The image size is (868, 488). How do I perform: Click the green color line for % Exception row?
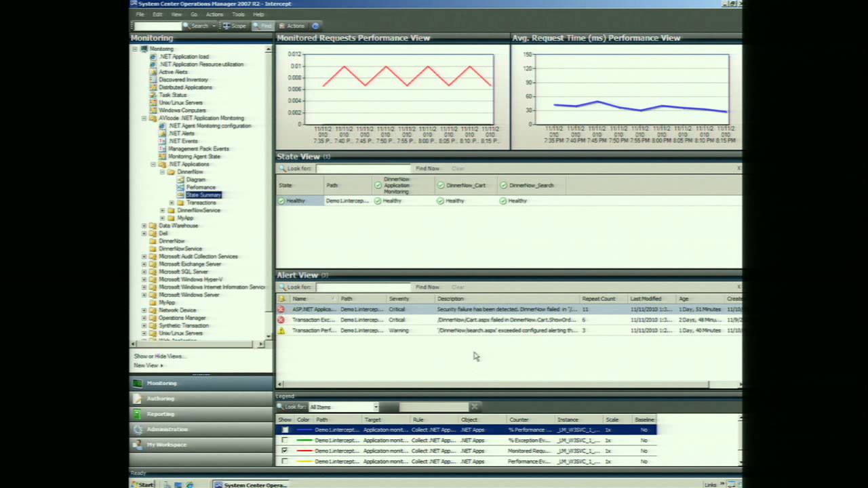pyautogui.click(x=304, y=441)
